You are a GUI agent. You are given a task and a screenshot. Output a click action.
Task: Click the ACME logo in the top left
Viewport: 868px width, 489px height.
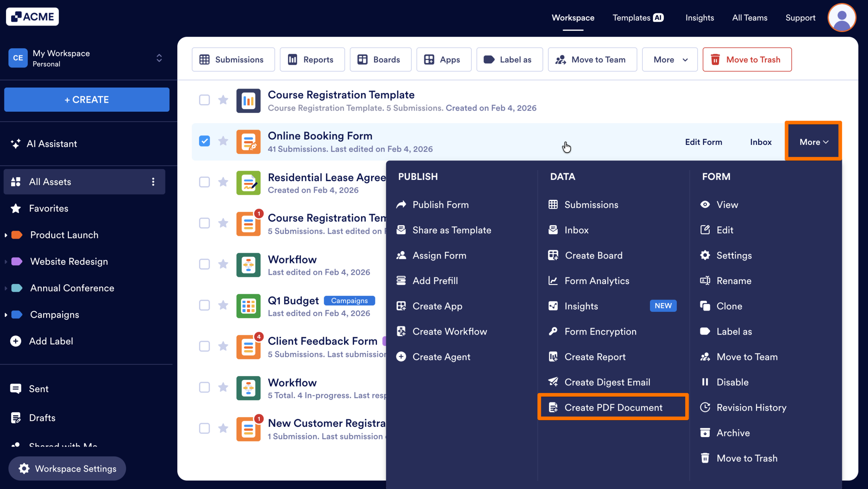pos(32,16)
